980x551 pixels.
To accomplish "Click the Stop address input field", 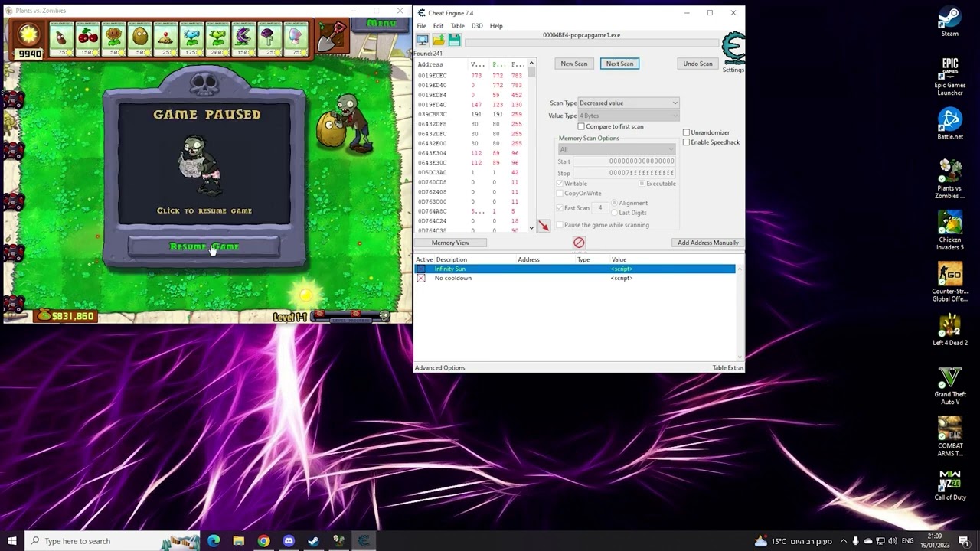I will point(624,173).
